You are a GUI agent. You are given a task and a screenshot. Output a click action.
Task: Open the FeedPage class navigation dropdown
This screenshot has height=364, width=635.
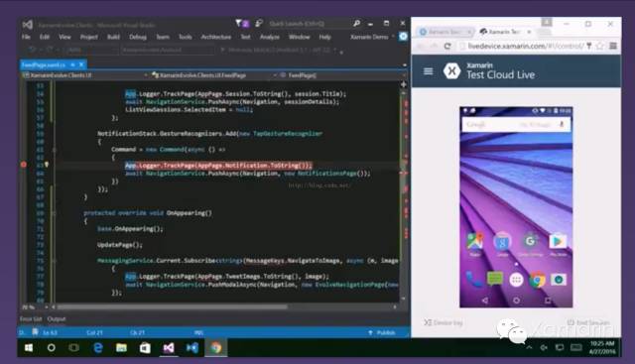(213, 75)
